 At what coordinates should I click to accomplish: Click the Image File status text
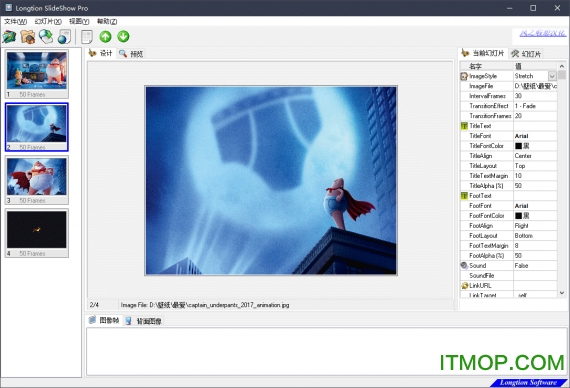[x=205, y=305]
